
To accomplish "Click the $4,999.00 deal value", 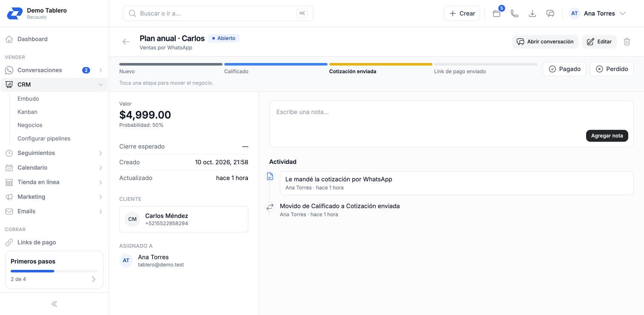I will pos(145,115).
